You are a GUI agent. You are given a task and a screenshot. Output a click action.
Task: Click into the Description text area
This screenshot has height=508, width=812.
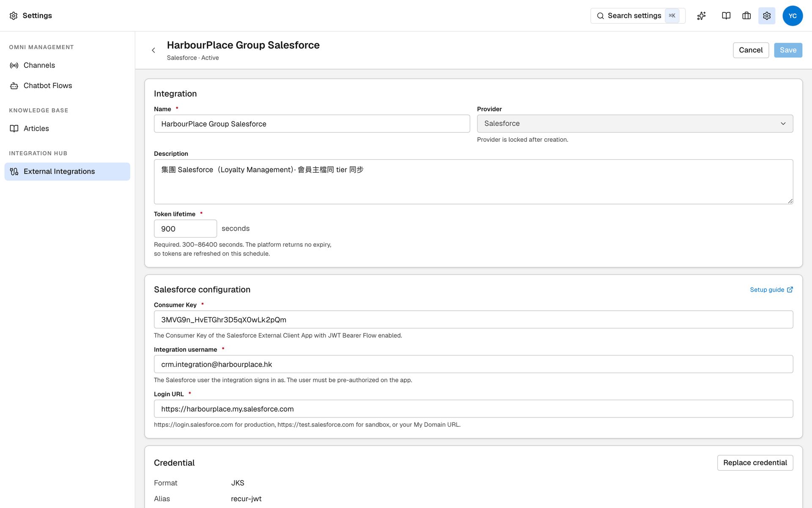(473, 182)
